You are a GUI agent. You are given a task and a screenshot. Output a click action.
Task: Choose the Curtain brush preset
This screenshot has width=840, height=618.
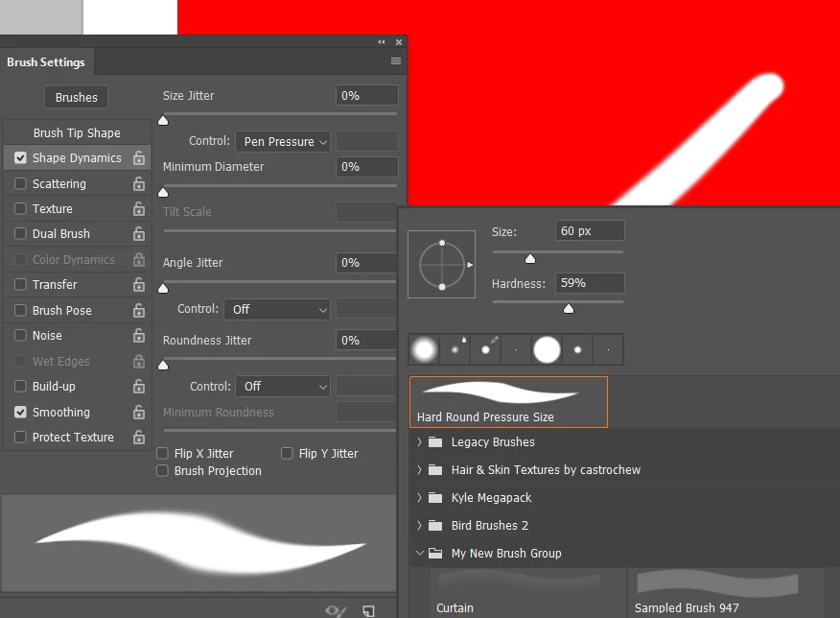click(x=527, y=592)
